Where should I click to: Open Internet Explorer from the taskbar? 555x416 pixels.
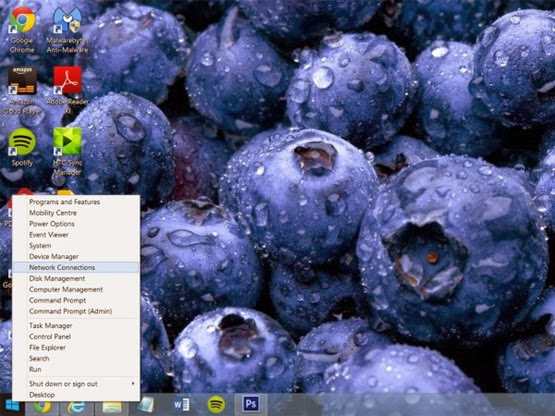click(76, 407)
